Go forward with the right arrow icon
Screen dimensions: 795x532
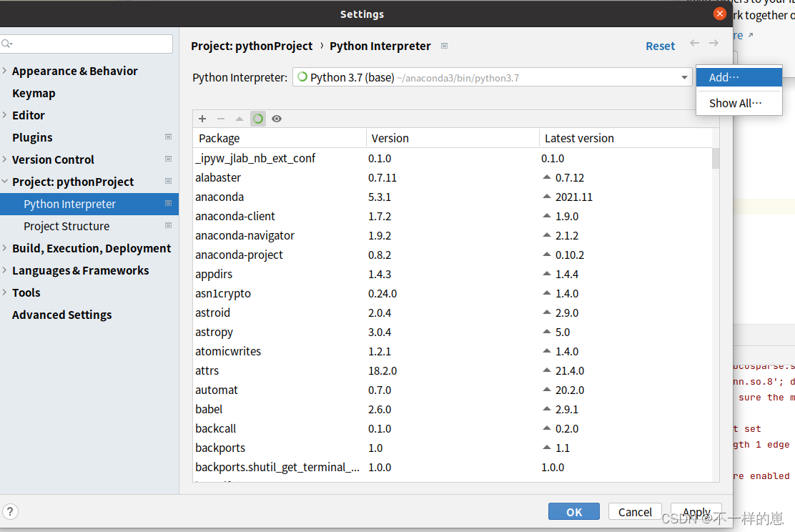click(x=714, y=43)
